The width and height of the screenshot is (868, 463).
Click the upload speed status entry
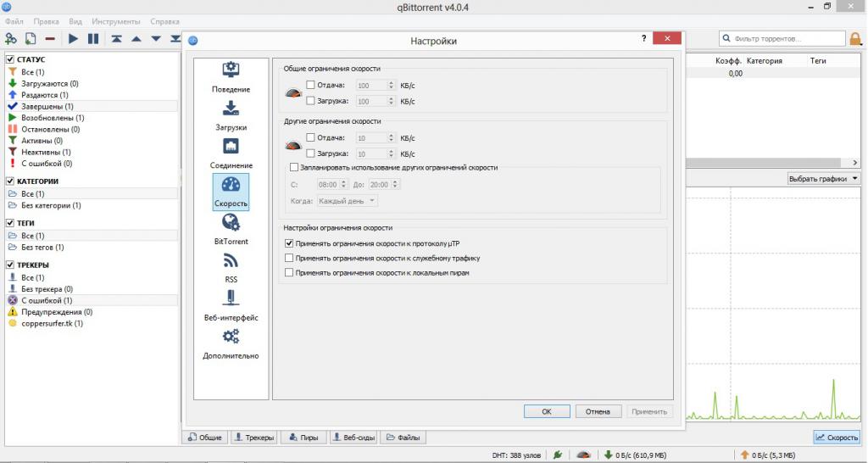(x=768, y=455)
